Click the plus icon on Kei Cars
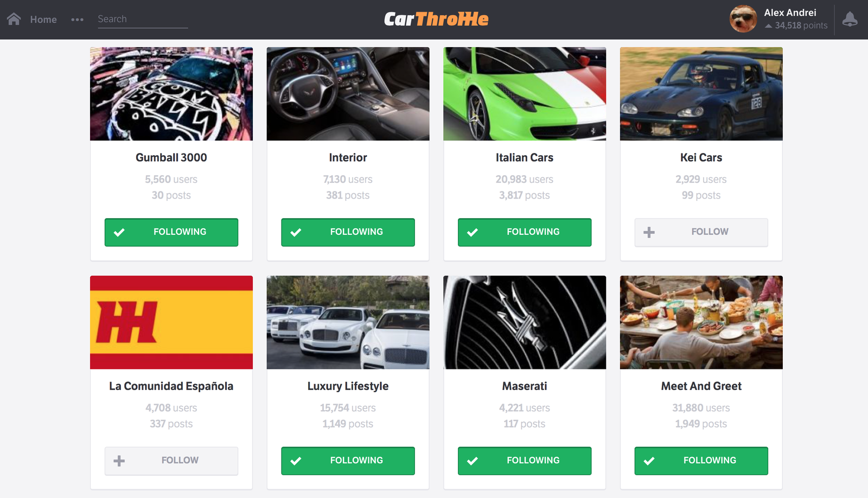Image resolution: width=868 pixels, height=498 pixels. coord(649,232)
